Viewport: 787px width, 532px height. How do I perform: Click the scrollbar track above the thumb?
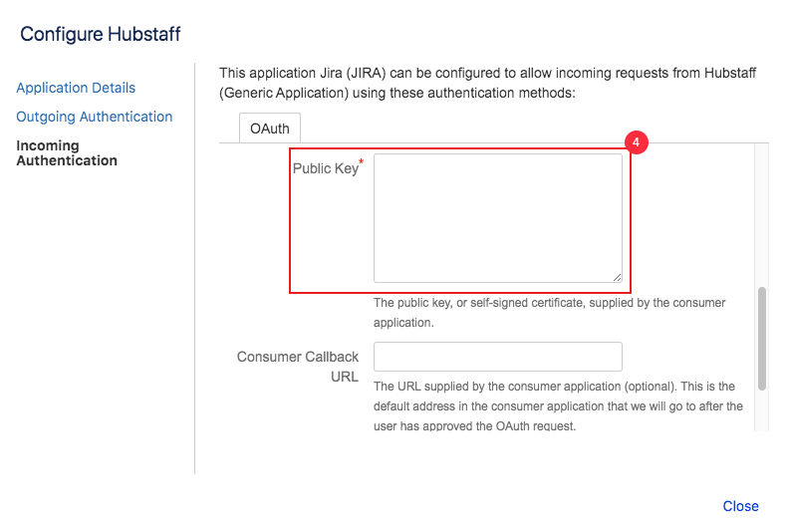coord(762,215)
